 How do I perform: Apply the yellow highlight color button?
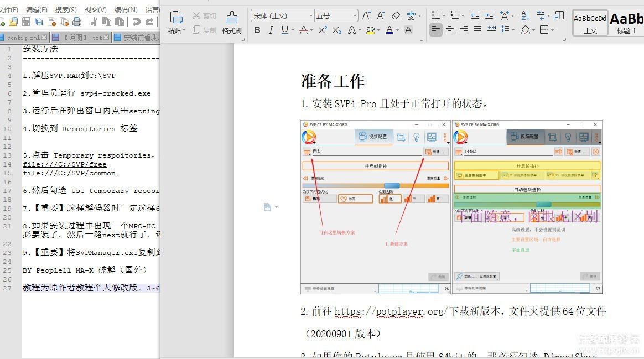[370, 29]
